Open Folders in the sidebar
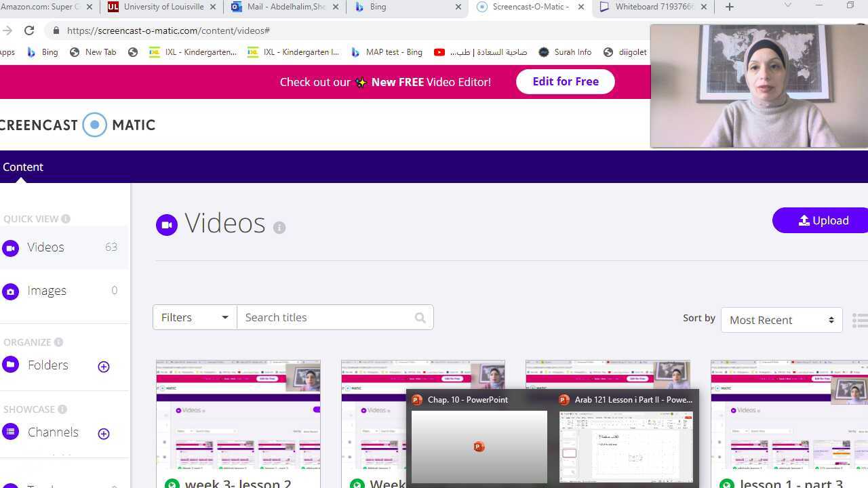The height and width of the screenshot is (488, 868). pyautogui.click(x=47, y=365)
